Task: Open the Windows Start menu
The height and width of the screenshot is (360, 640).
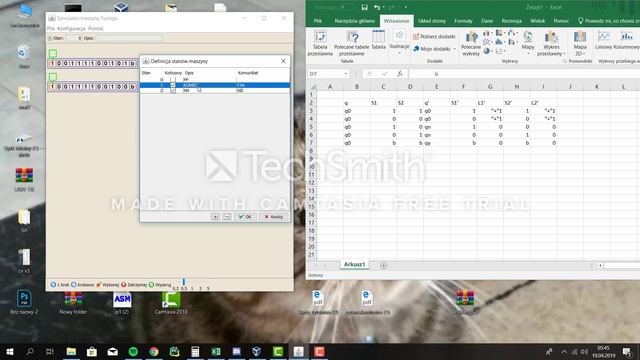Action: point(10,351)
